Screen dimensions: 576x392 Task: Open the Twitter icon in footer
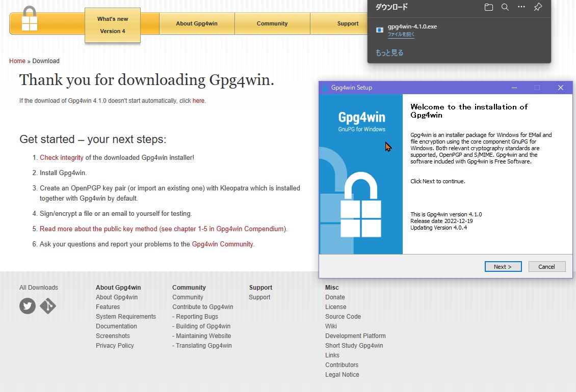pos(28,306)
